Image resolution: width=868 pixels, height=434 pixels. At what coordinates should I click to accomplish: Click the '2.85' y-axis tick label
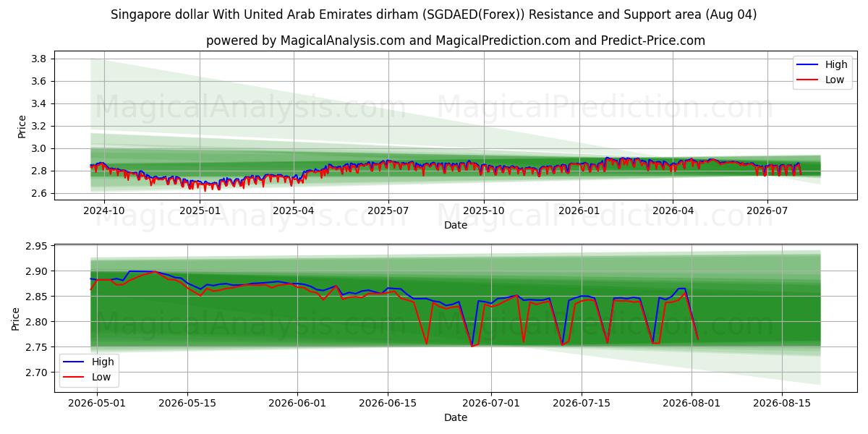tap(36, 297)
